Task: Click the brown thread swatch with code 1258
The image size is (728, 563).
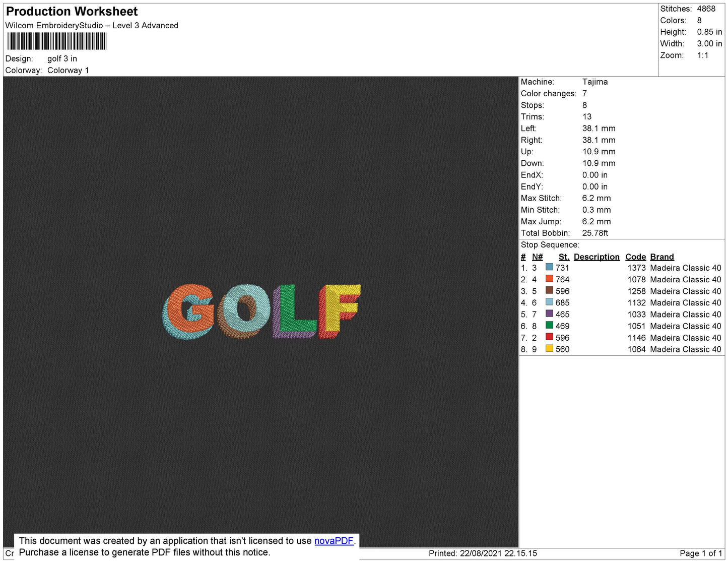Action: pos(549,290)
